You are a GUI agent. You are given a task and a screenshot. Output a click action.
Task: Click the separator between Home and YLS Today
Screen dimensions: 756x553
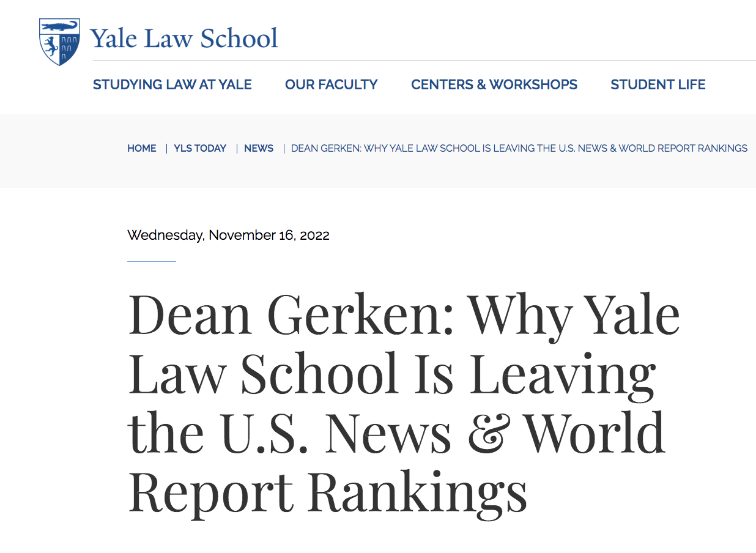[166, 148]
